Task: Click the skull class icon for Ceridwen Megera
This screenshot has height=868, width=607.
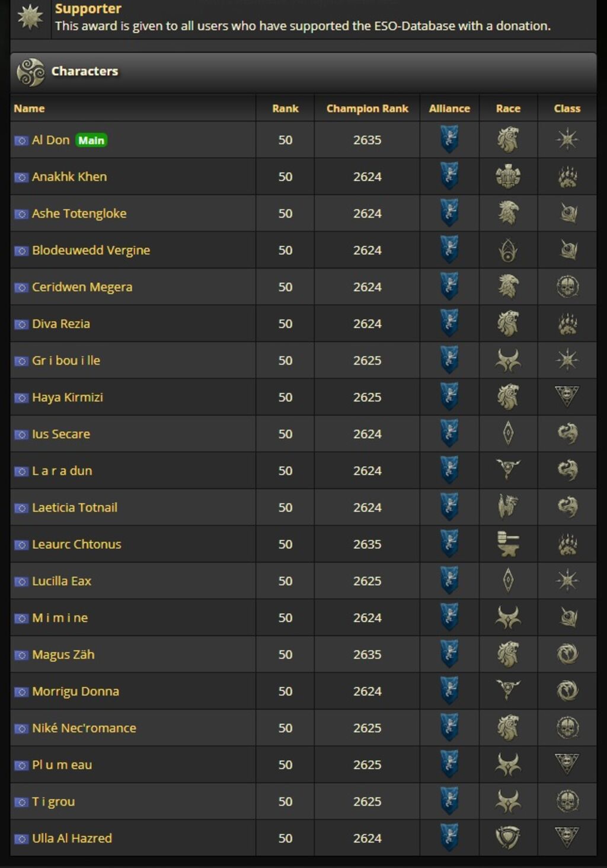Action: click(567, 287)
